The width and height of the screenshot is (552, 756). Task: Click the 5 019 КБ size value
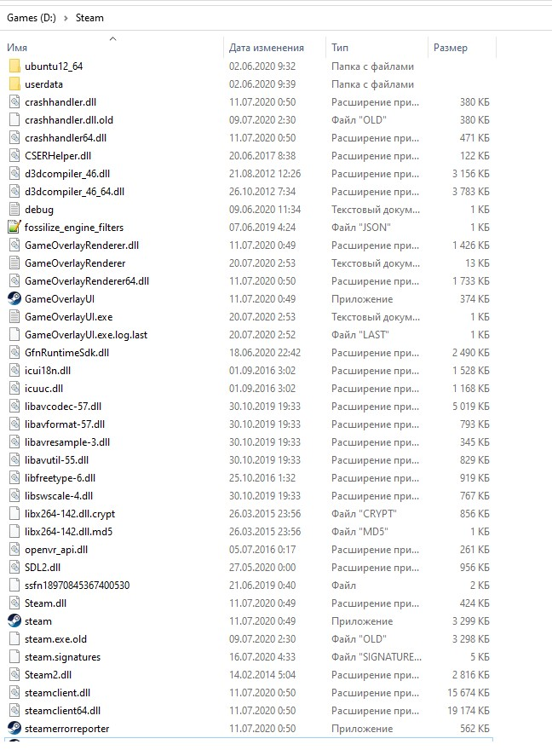point(470,406)
